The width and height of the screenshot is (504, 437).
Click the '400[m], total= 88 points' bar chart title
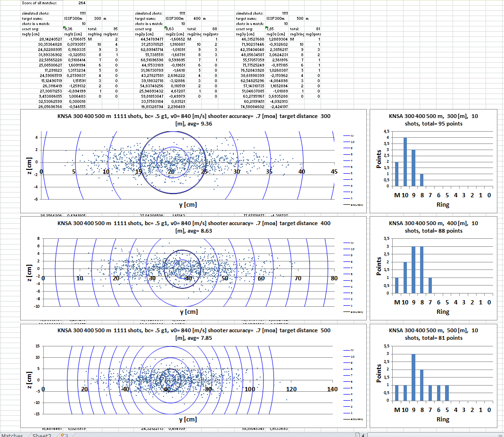point(433,227)
